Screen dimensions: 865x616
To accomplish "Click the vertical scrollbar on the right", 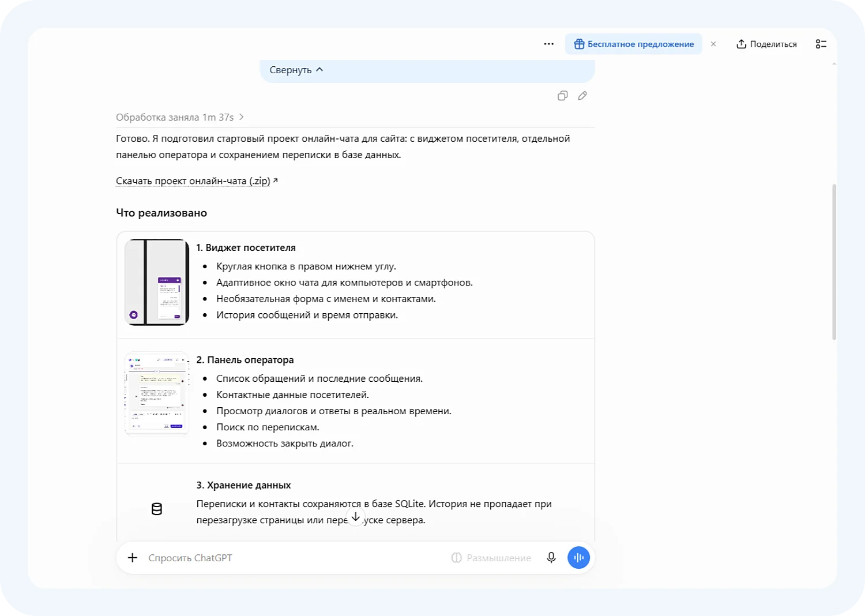I will [834, 262].
